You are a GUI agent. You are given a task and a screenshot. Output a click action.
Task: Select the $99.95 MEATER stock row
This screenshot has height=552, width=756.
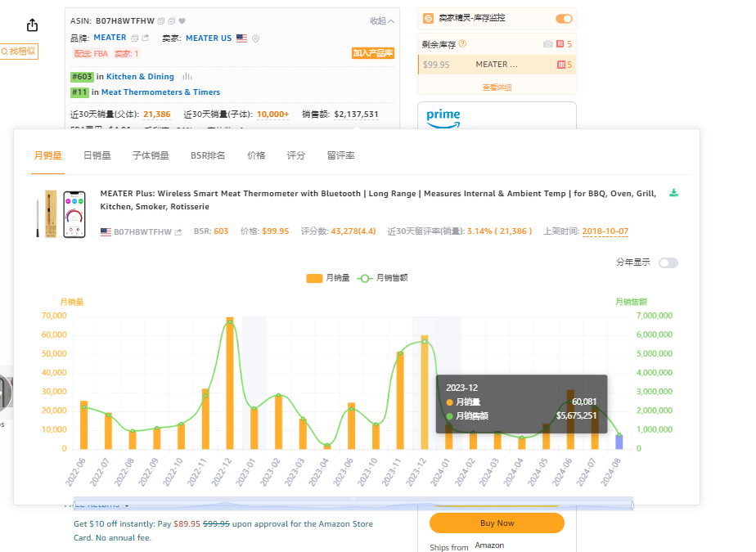coord(497,65)
